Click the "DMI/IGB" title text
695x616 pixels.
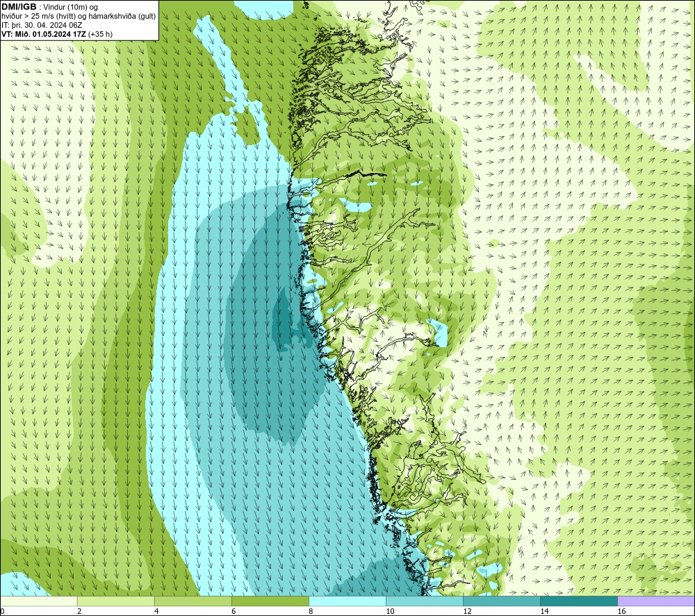click(x=19, y=7)
